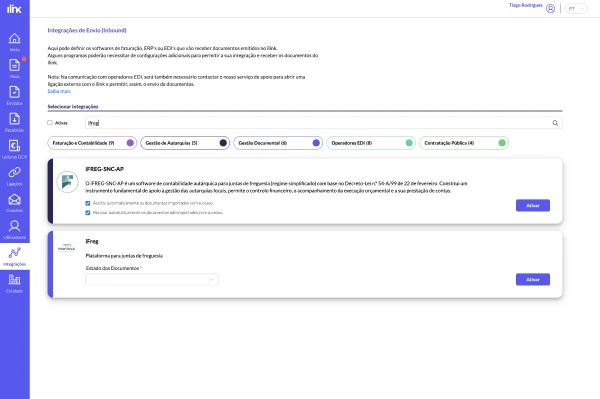Uncheck Recusar automaticamente os documentos não importados
The width and height of the screenshot is (600, 399).
click(88, 212)
